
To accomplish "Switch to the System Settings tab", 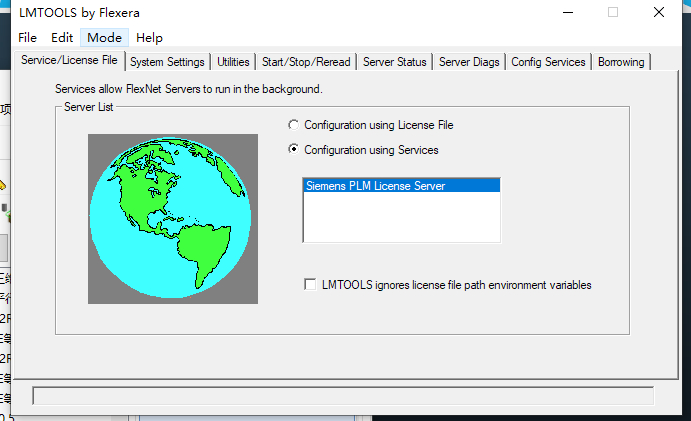I will coord(167,62).
